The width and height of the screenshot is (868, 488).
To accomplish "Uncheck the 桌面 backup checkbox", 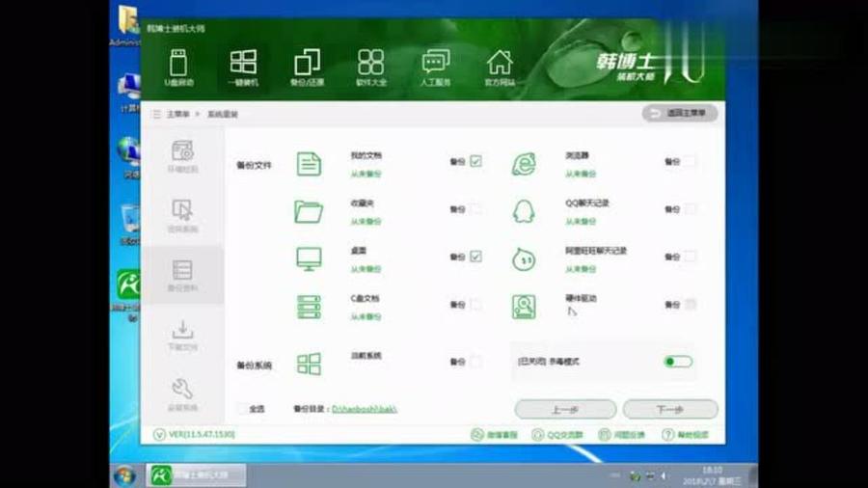I will (x=475, y=257).
